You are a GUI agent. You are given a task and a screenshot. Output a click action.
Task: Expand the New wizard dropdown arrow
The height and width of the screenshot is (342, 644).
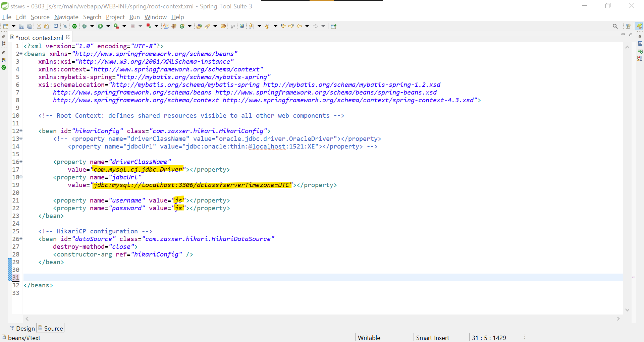click(13, 26)
